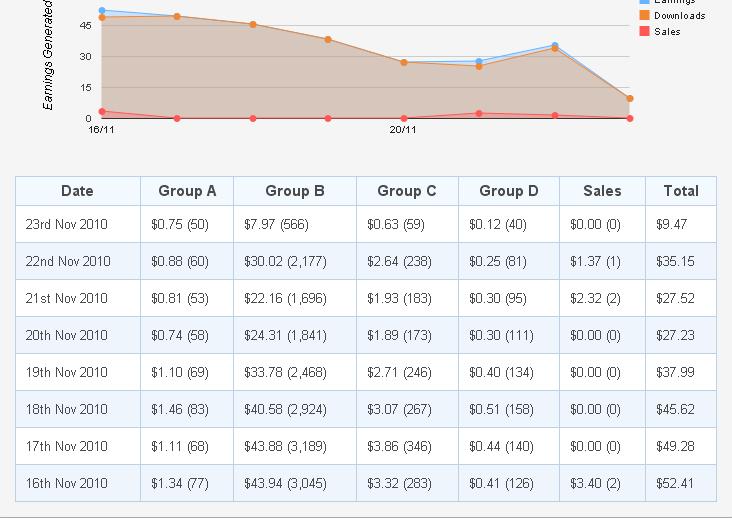Click the 19th Nov 2010 date cell

68,373
